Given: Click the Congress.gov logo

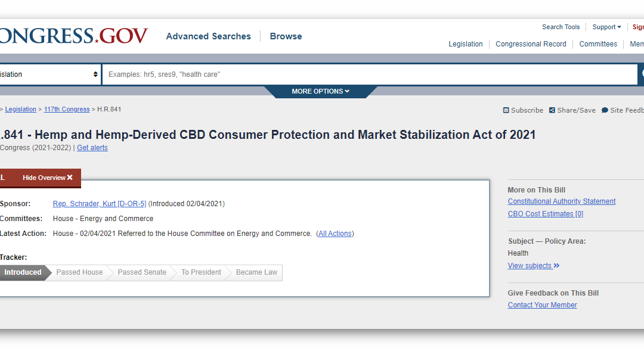Looking at the screenshot, I should [73, 36].
